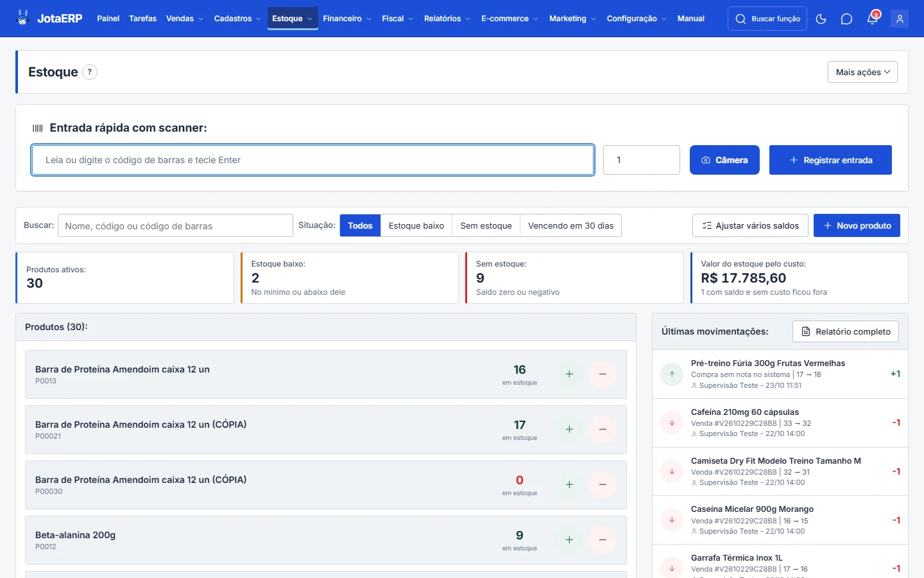Click Novo produto button

[x=857, y=225]
